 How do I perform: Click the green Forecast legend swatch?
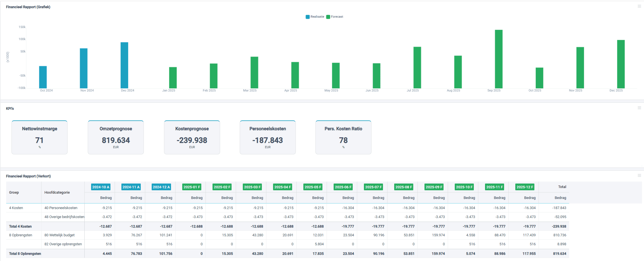328,17
